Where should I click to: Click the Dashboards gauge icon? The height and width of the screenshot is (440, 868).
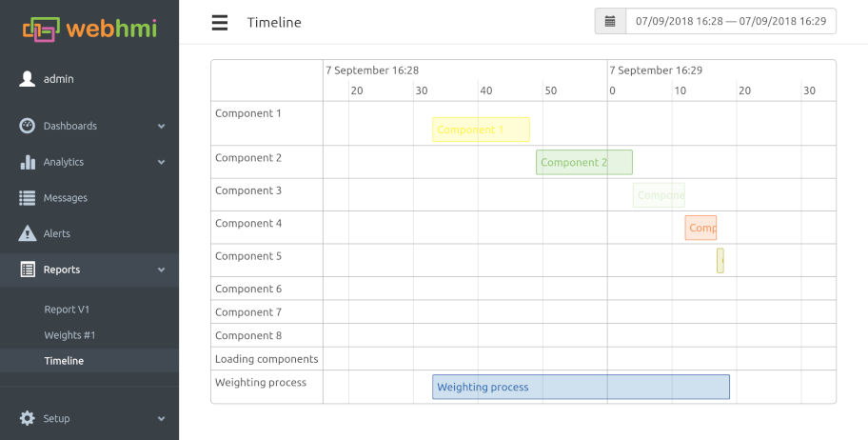tap(27, 126)
